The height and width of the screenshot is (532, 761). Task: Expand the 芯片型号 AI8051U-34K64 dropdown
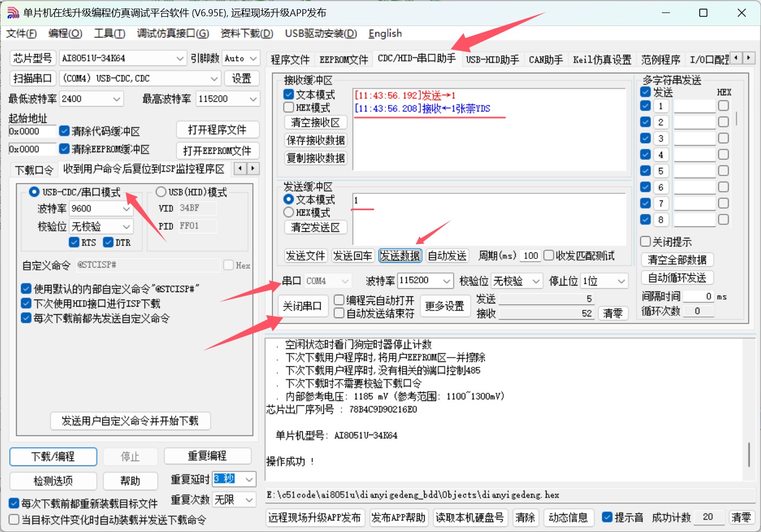click(x=180, y=58)
